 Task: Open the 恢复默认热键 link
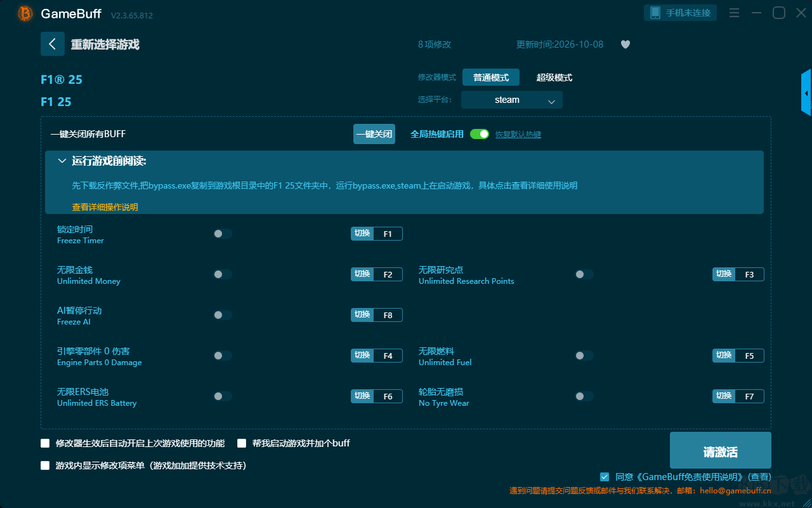[518, 135]
